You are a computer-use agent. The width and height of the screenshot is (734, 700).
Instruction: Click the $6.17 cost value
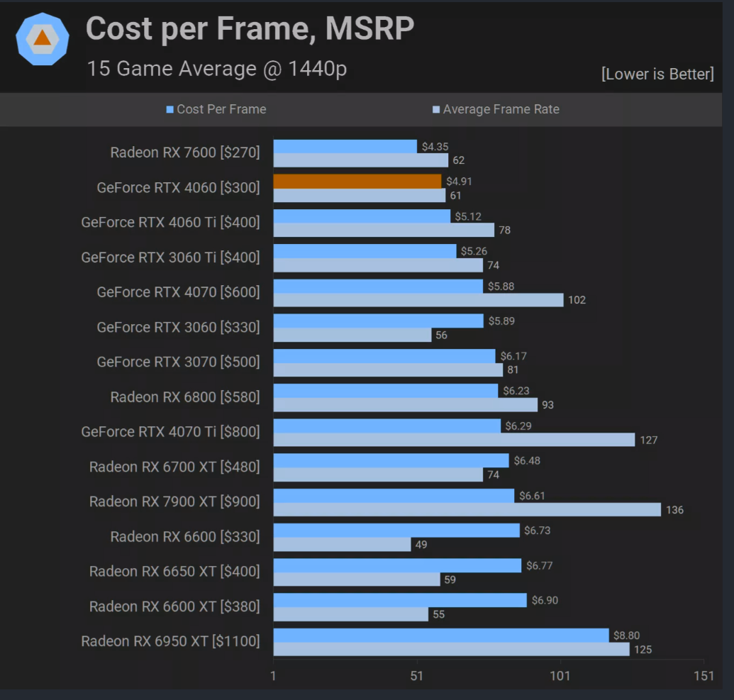click(513, 356)
